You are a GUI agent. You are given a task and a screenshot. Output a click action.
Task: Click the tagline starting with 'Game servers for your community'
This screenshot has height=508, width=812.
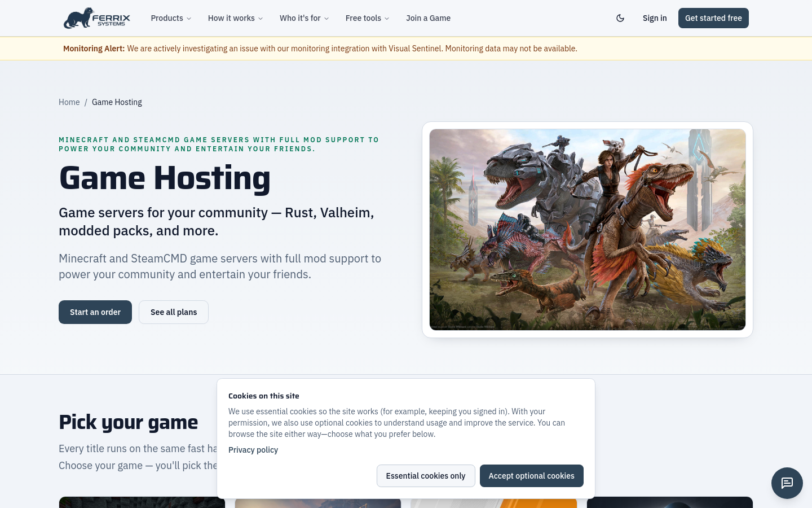tap(217, 222)
